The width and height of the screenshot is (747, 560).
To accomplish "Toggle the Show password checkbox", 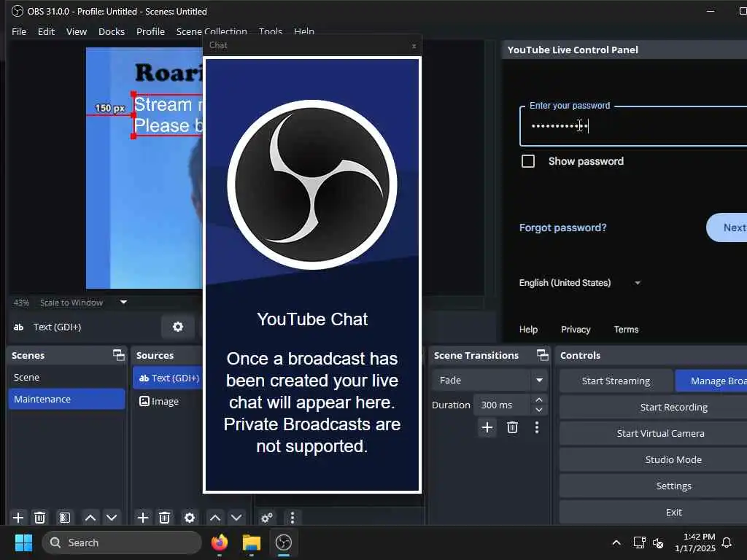I will [528, 161].
